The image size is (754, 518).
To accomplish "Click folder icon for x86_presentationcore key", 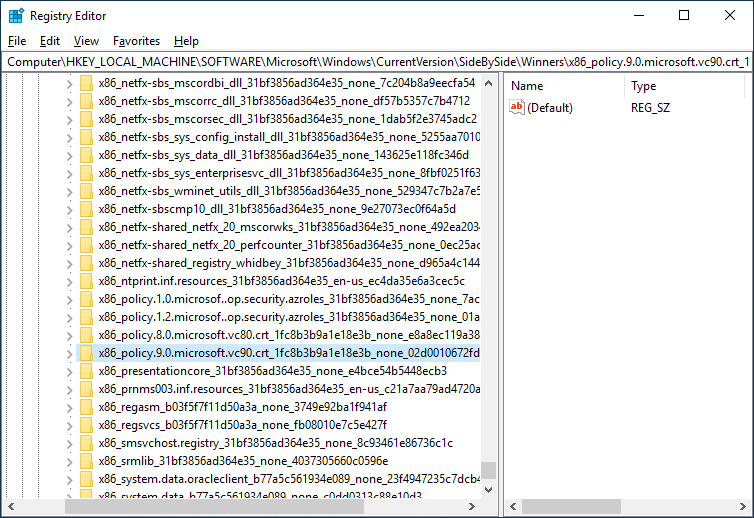I will click(x=86, y=371).
